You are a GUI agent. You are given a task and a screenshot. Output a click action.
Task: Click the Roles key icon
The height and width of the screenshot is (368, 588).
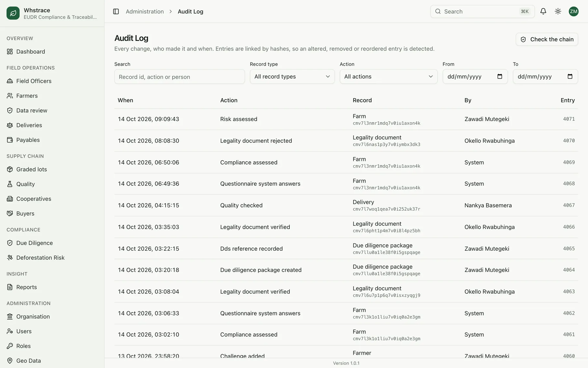point(10,346)
